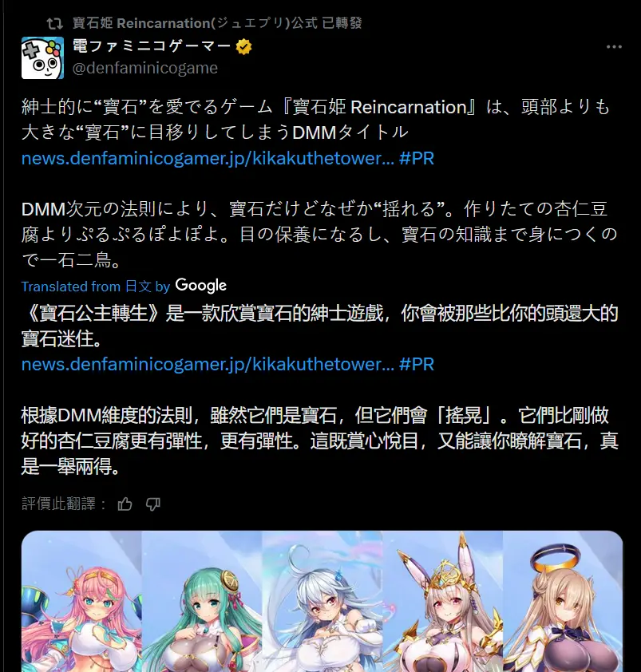
Task: Click the 電ファミニコゲーマー profile avatar
Action: coord(42,57)
